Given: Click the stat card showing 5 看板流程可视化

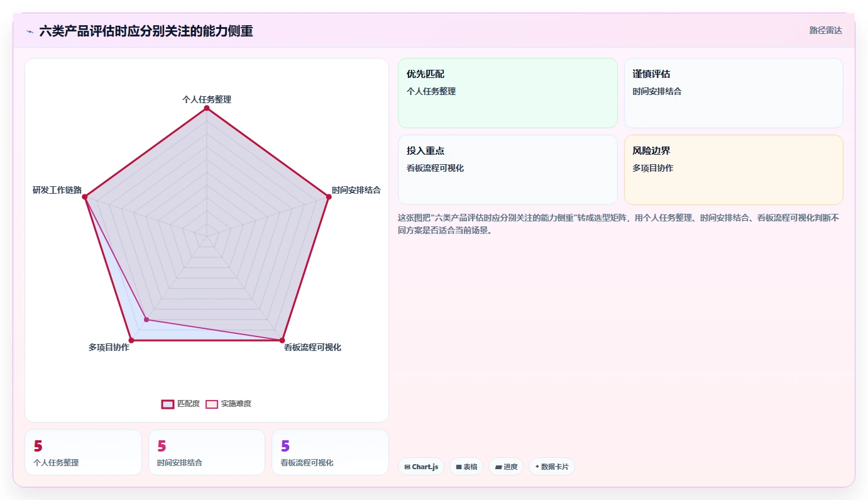Looking at the screenshot, I should tap(330, 452).
